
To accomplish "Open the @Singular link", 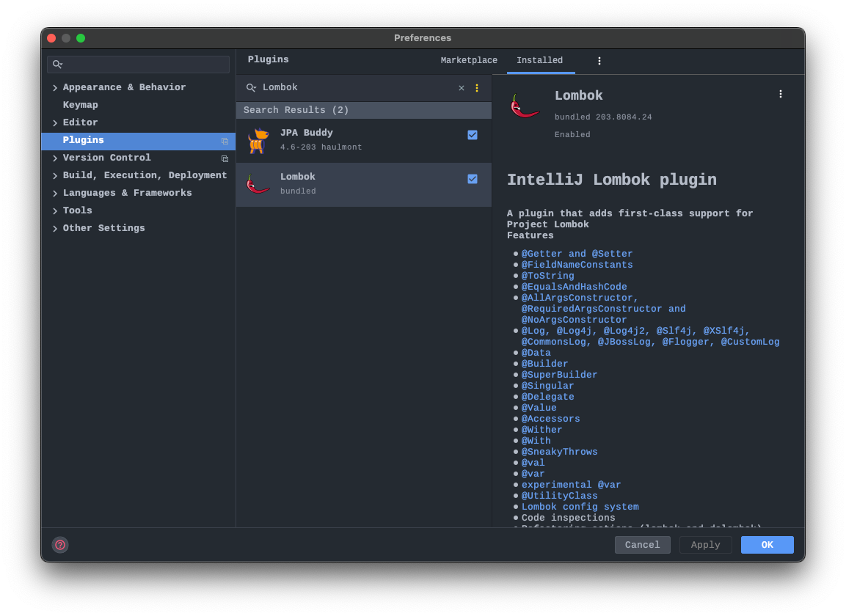I will coord(547,386).
